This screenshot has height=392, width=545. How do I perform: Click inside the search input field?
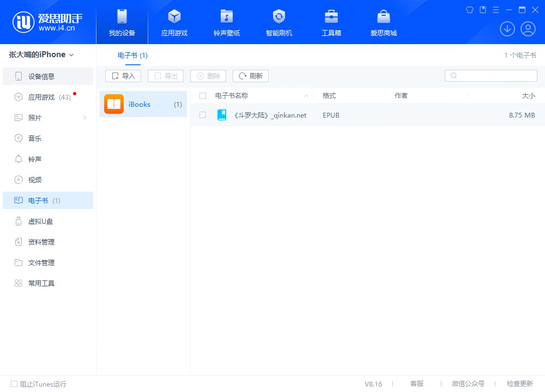[491, 75]
